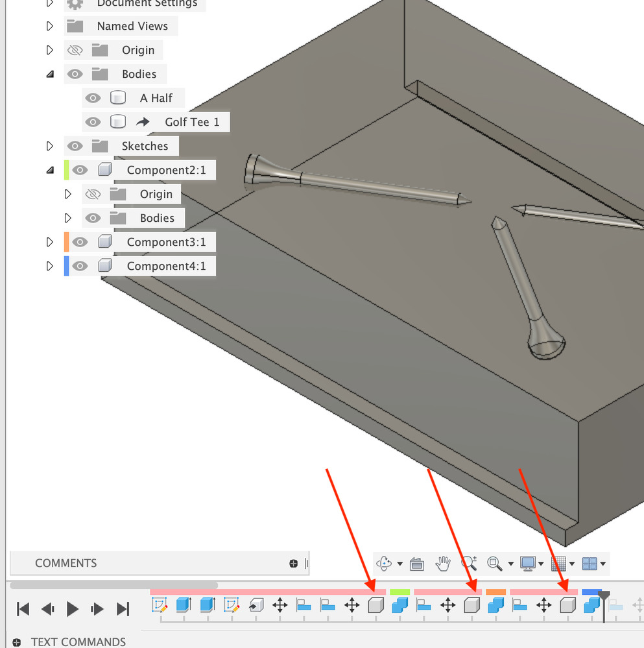Open the Zoom Window dropdown arrow
Screen dimensions: 644x648
[x=510, y=564]
